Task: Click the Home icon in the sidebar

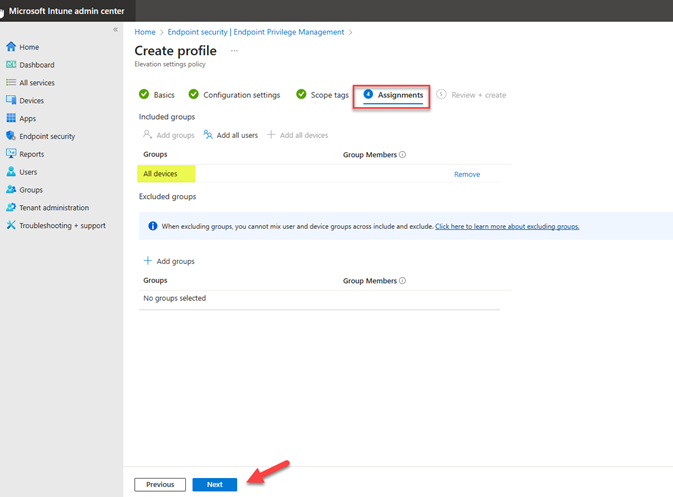Action: (x=11, y=46)
